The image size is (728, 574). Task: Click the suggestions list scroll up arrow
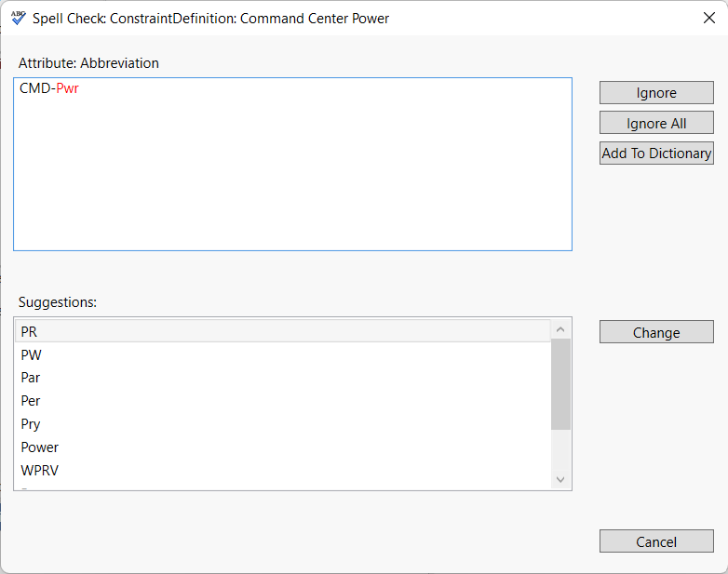click(x=560, y=329)
